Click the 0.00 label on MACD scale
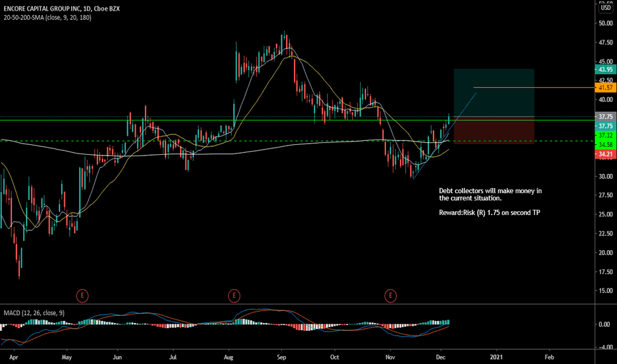Viewport: 617px width, 364px height. 604,325
